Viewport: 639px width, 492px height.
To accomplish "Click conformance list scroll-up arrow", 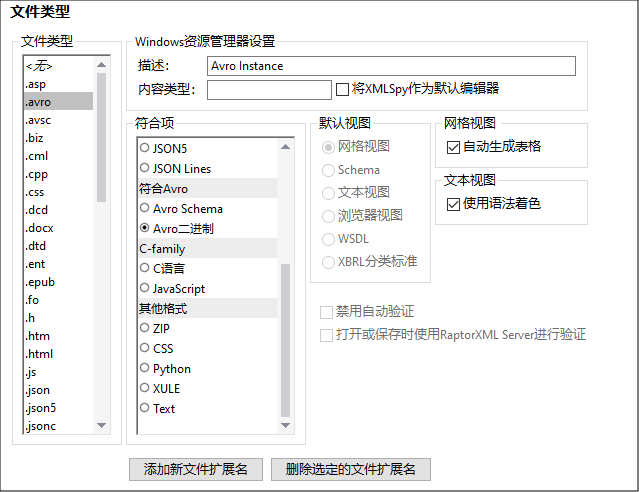I will click(x=286, y=147).
